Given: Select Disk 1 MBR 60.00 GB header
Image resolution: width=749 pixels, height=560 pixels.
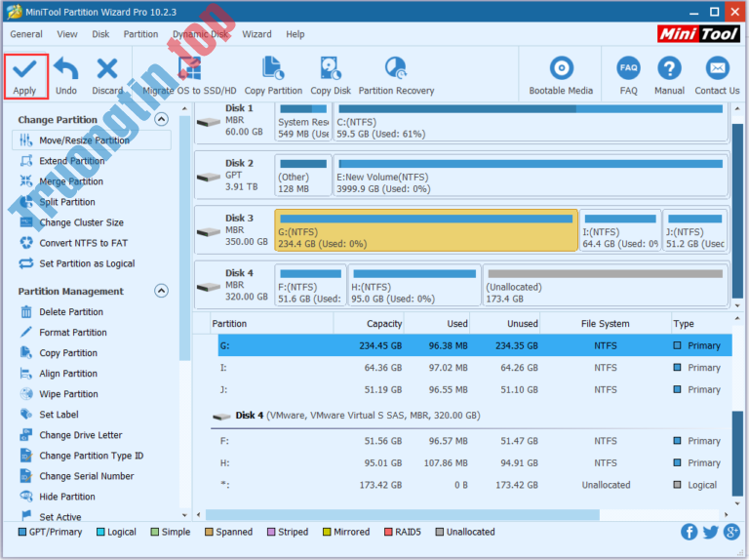Looking at the screenshot, I should (x=234, y=121).
